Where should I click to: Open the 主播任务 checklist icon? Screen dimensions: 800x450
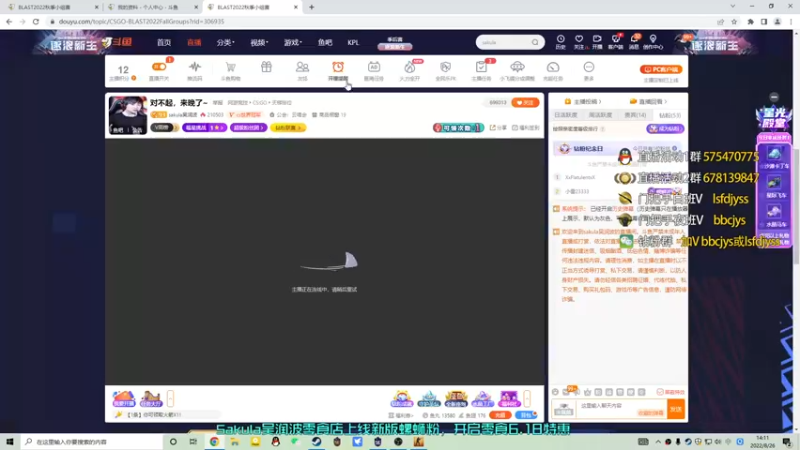[481, 67]
